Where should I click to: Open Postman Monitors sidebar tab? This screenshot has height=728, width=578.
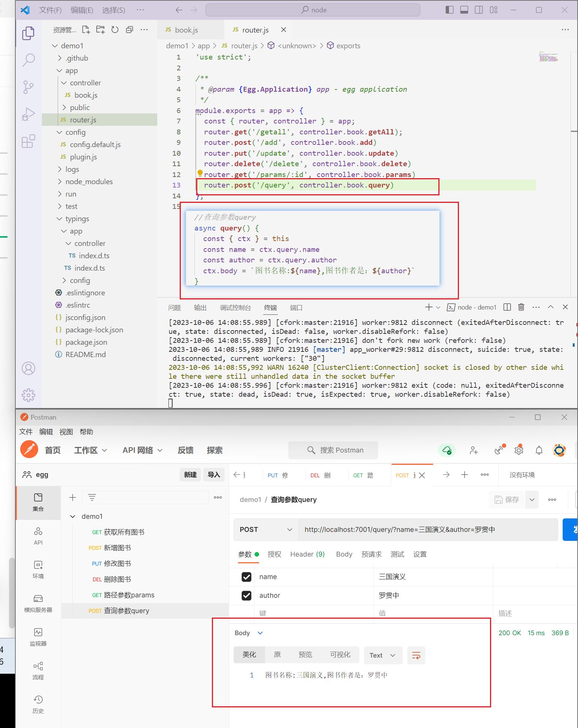(x=38, y=637)
